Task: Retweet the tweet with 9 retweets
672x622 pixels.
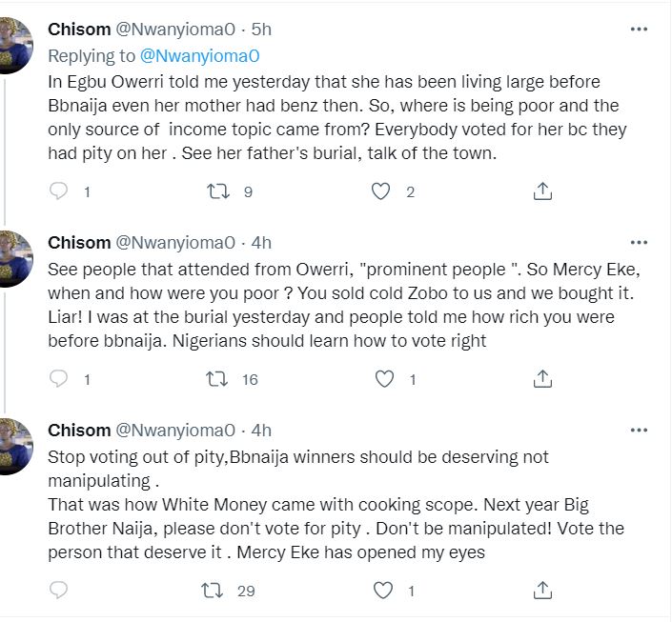Action: pos(218,191)
